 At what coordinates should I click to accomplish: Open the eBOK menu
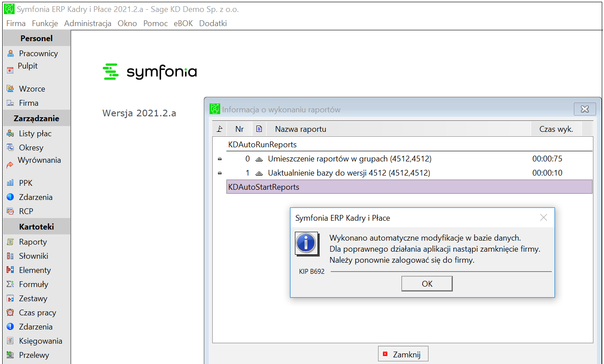pyautogui.click(x=183, y=23)
